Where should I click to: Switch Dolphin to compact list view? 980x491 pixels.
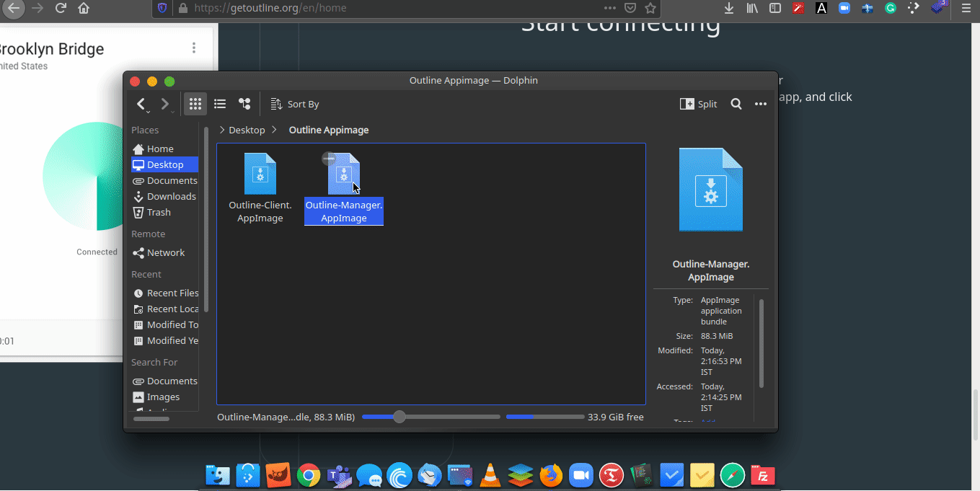tap(220, 104)
